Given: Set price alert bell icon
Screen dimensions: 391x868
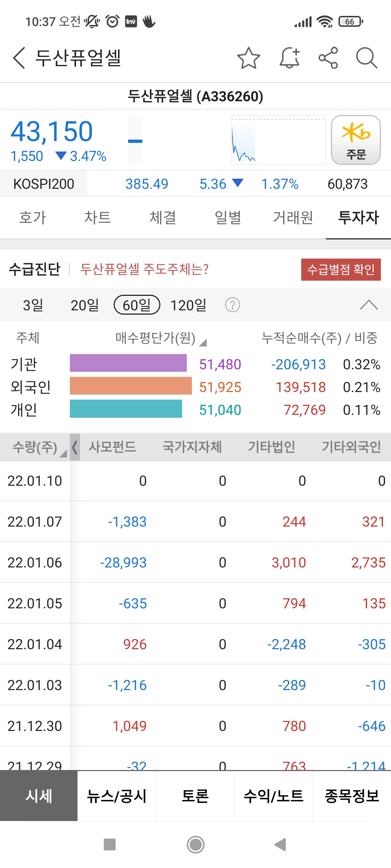Looking at the screenshot, I should click(x=290, y=58).
